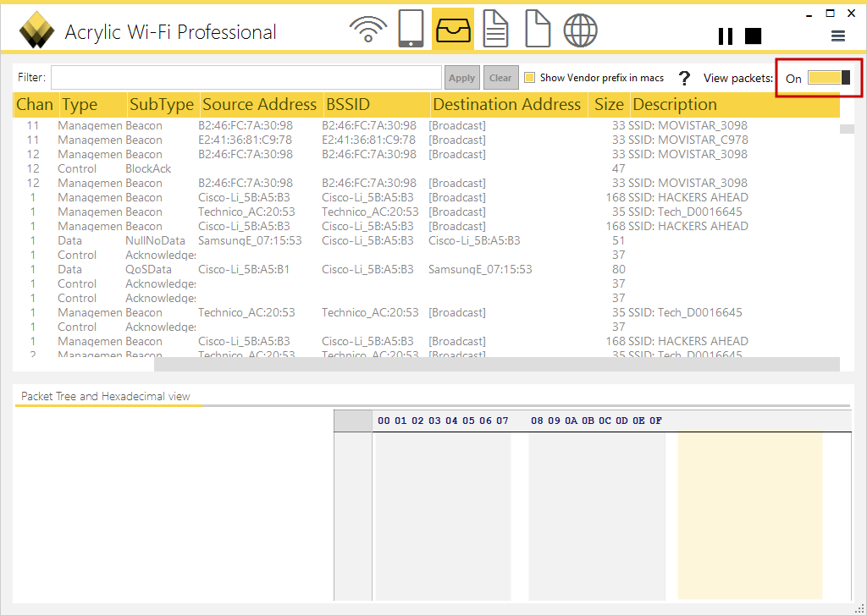
Task: Select the QoSData subtype cell
Action: (148, 269)
